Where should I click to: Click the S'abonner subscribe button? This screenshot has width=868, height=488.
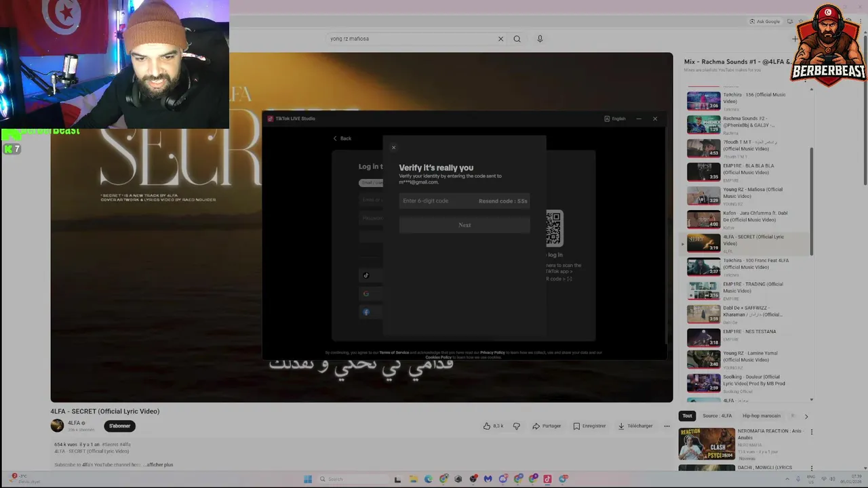120,426
